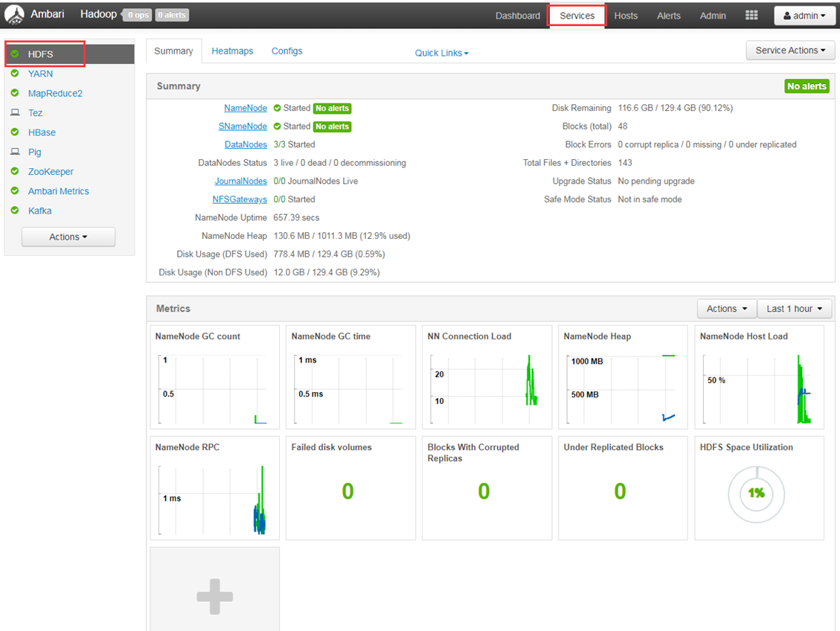
Task: Navigate to the Hosts page
Action: point(626,16)
